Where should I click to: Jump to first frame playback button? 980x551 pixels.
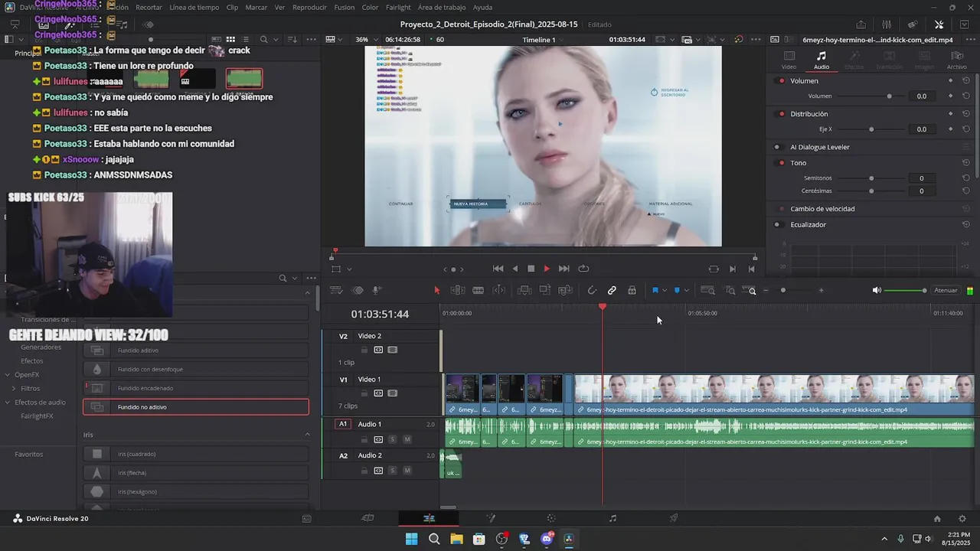tap(498, 269)
